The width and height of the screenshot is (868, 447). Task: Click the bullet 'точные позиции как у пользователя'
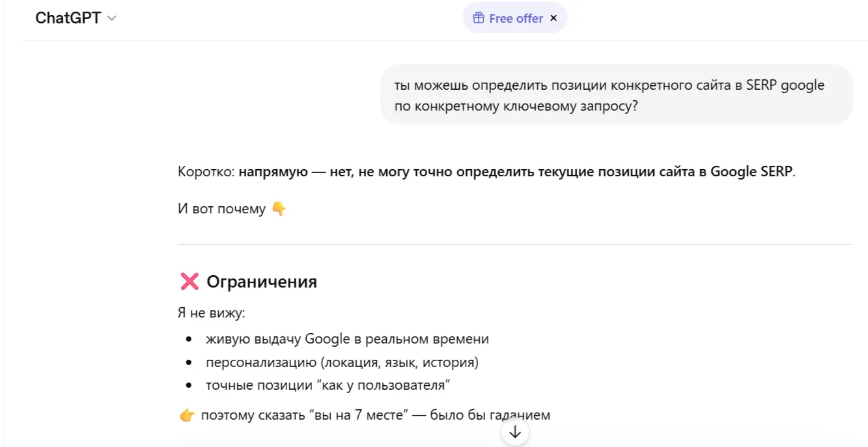[329, 385]
